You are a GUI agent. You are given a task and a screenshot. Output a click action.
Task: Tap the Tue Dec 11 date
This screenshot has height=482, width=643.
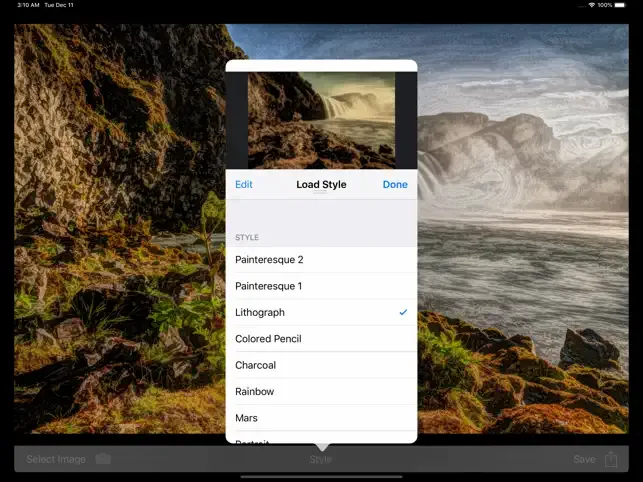tap(59, 5)
